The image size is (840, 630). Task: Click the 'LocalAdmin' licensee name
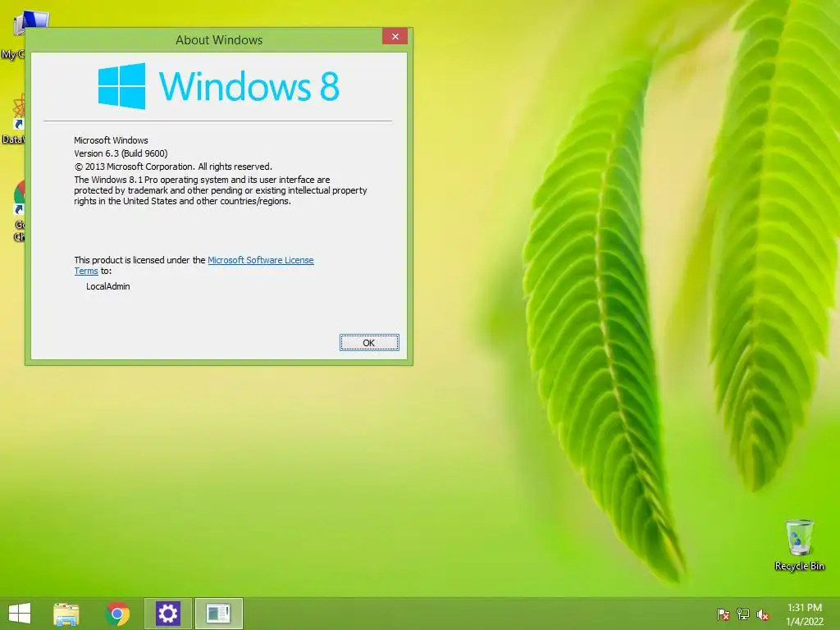point(108,286)
